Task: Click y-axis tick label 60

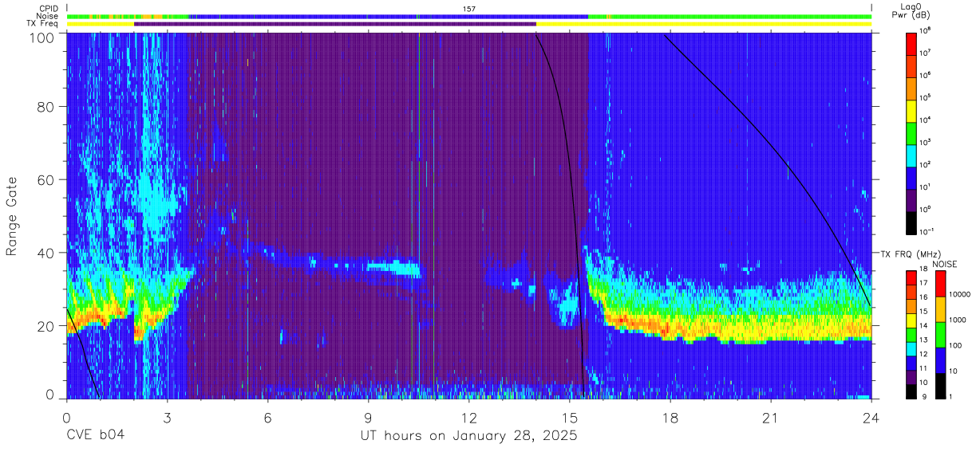Action: pyautogui.click(x=47, y=180)
